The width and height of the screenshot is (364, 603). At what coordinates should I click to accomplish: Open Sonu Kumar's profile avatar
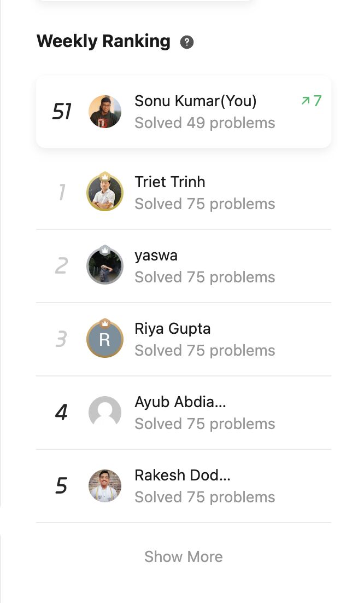[105, 112]
